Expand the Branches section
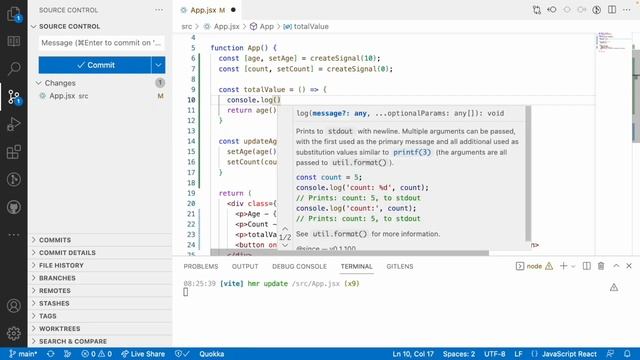 [x=101, y=278]
